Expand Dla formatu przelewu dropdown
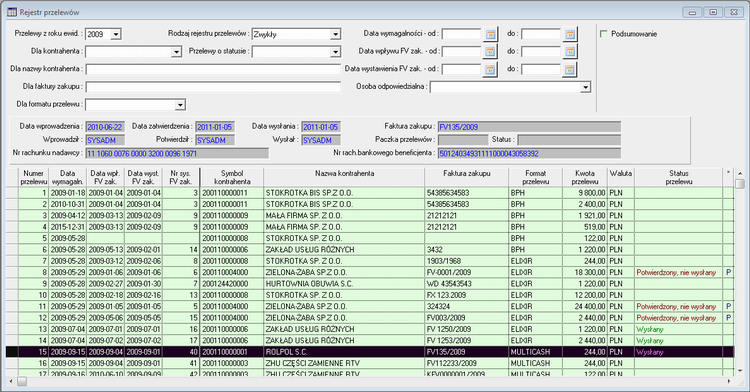 pos(180,105)
